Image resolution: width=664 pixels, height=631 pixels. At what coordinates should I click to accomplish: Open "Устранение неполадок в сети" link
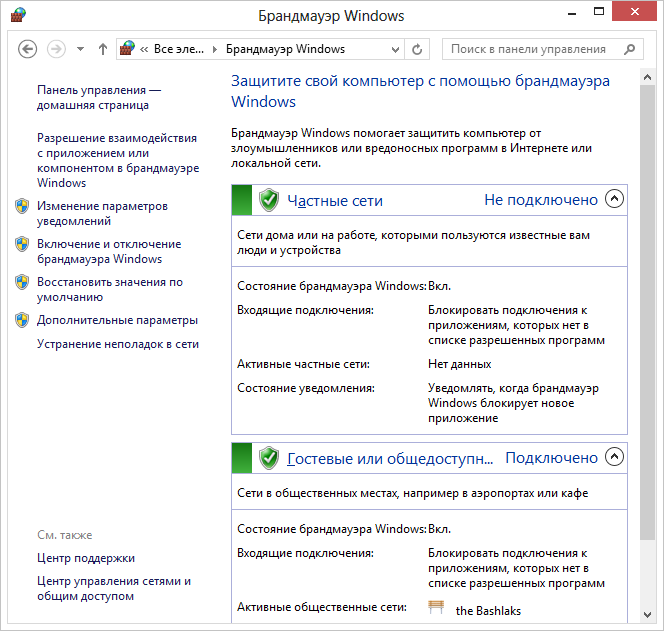[x=118, y=344]
